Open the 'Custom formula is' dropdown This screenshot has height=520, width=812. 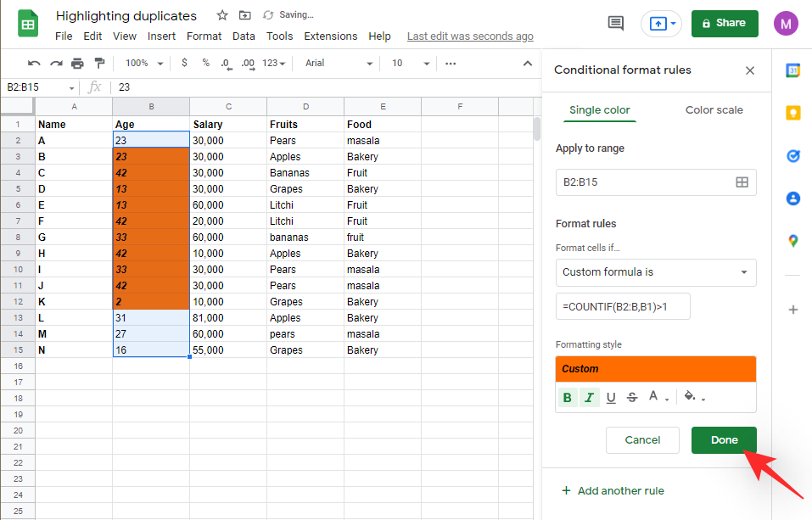655,272
